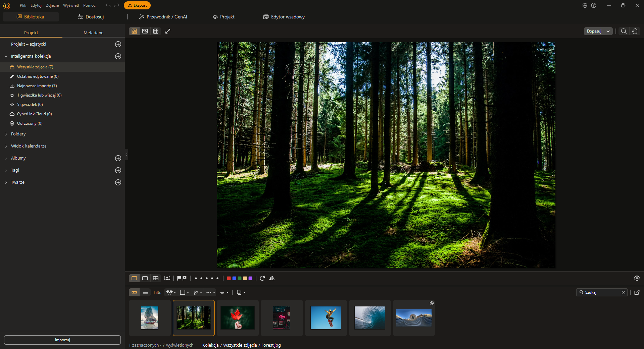Open the Zdjęcie menu
644x349 pixels.
pos(52,5)
